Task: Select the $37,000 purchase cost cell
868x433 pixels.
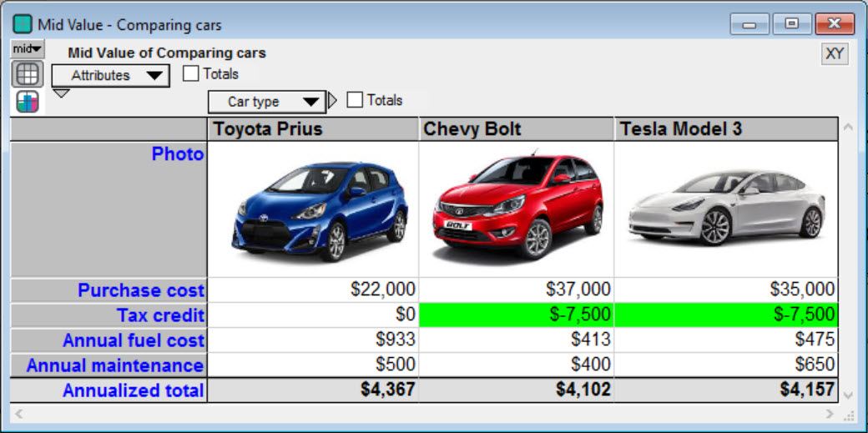Action: click(517, 290)
